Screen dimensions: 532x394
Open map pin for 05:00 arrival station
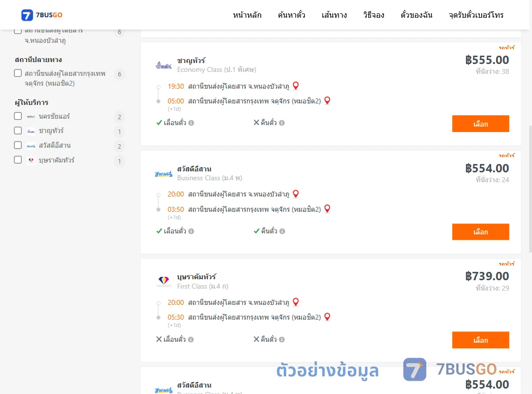click(x=328, y=100)
